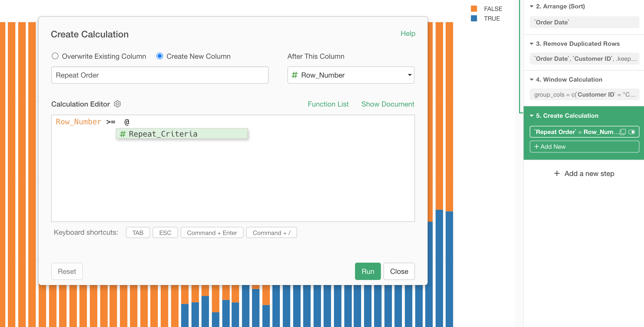
Task: Click the Repeat Order column name field
Action: [160, 75]
